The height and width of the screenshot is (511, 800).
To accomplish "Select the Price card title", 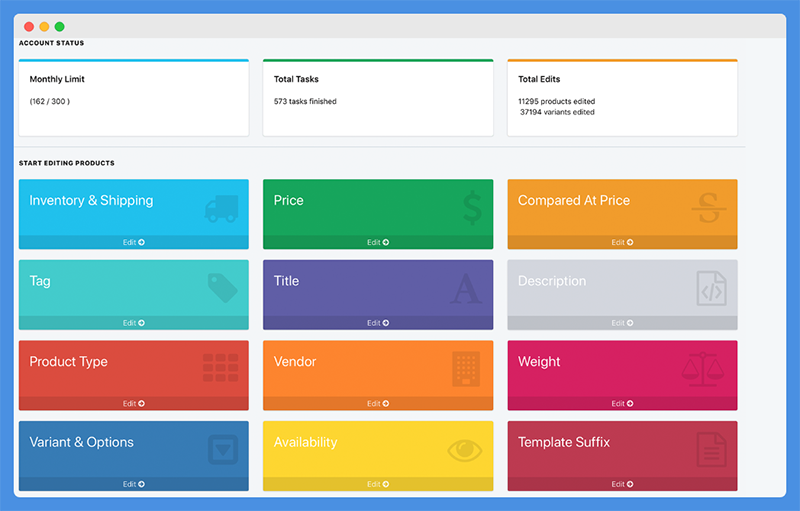I will (289, 200).
